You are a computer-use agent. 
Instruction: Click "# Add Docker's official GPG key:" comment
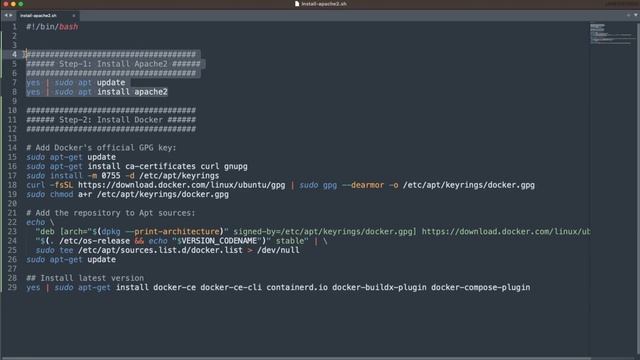pyautogui.click(x=101, y=148)
